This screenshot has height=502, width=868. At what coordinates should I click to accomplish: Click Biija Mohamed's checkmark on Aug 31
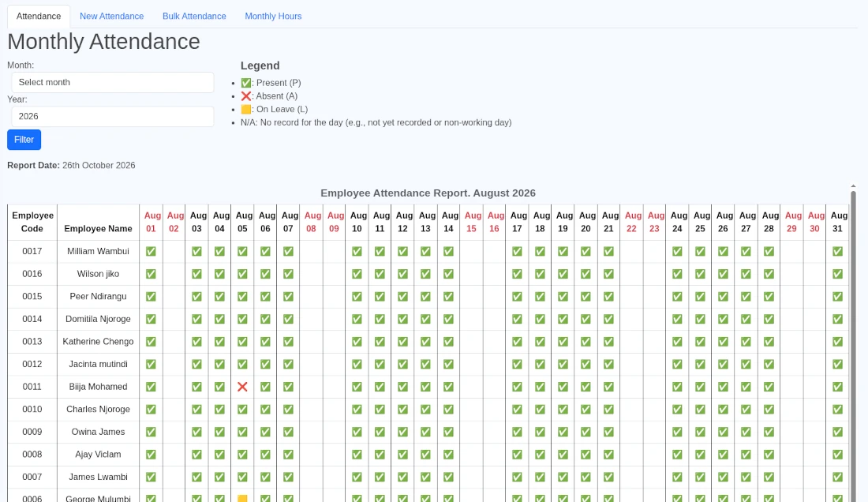coord(837,387)
